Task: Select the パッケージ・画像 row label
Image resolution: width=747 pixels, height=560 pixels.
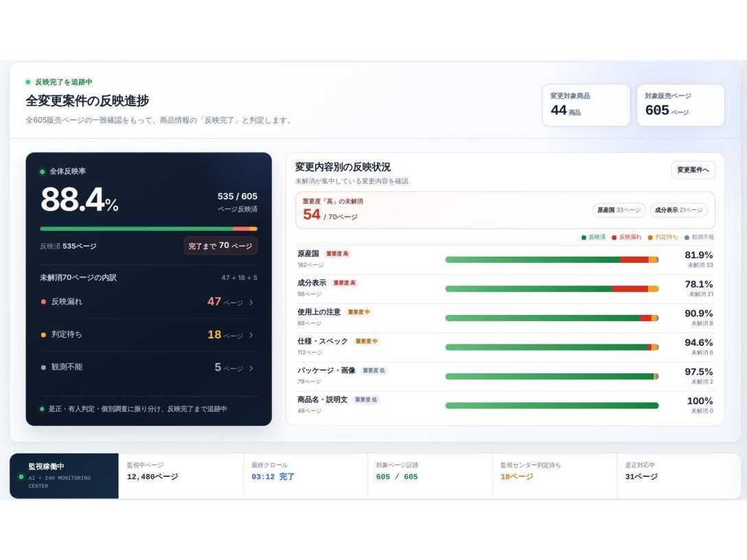Action: [x=326, y=371]
